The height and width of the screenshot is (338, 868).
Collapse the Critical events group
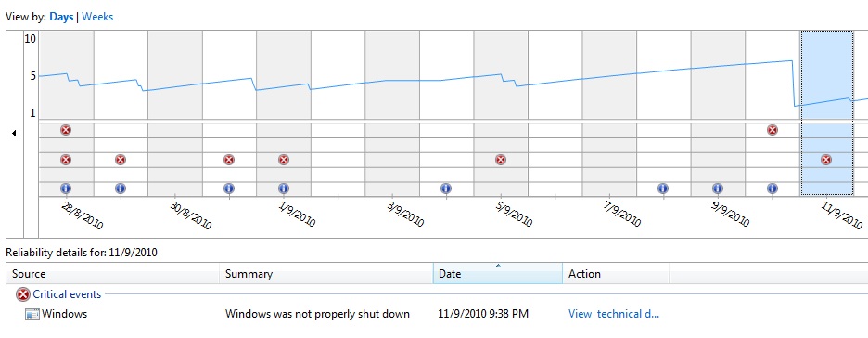[x=67, y=294]
